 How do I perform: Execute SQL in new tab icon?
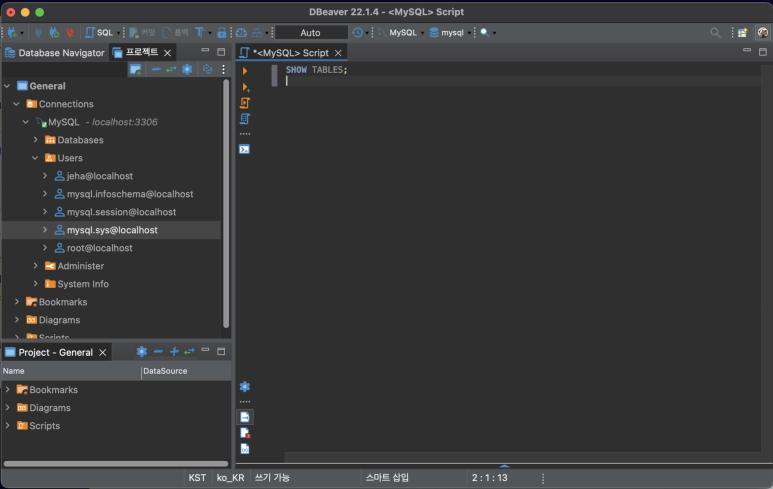pos(245,87)
